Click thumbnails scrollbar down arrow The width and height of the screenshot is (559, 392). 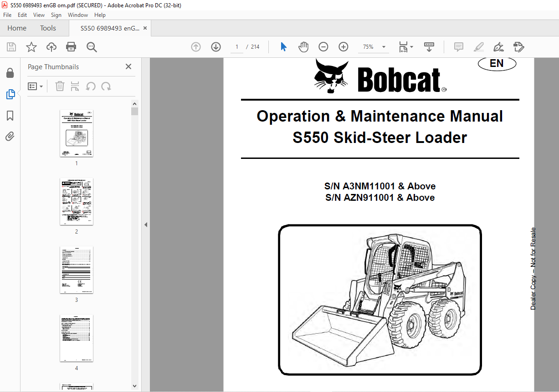point(134,386)
